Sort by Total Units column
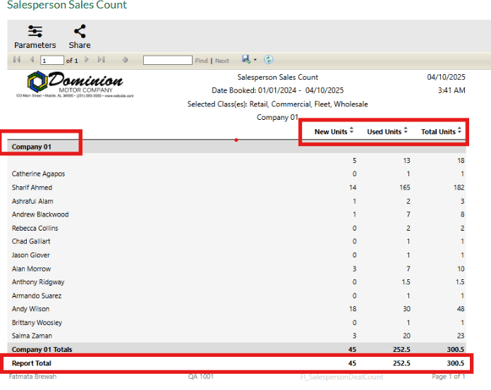This screenshot has width=491, height=390. [460, 131]
